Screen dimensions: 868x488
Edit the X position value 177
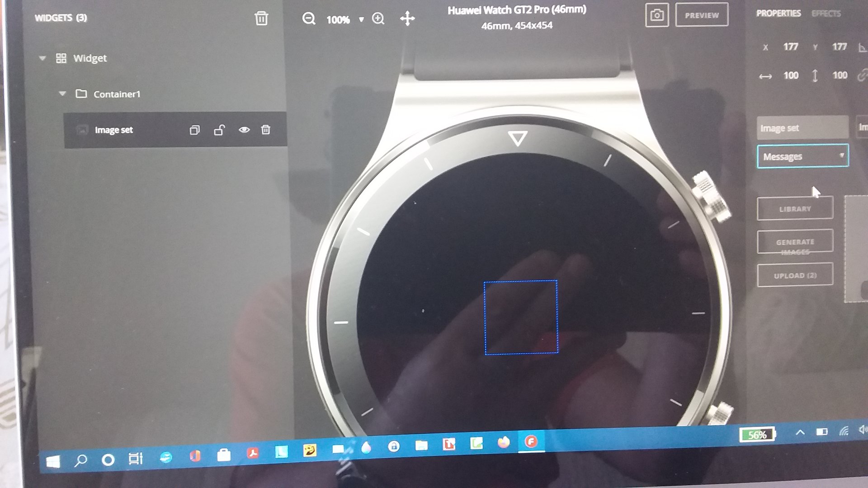[x=791, y=47]
